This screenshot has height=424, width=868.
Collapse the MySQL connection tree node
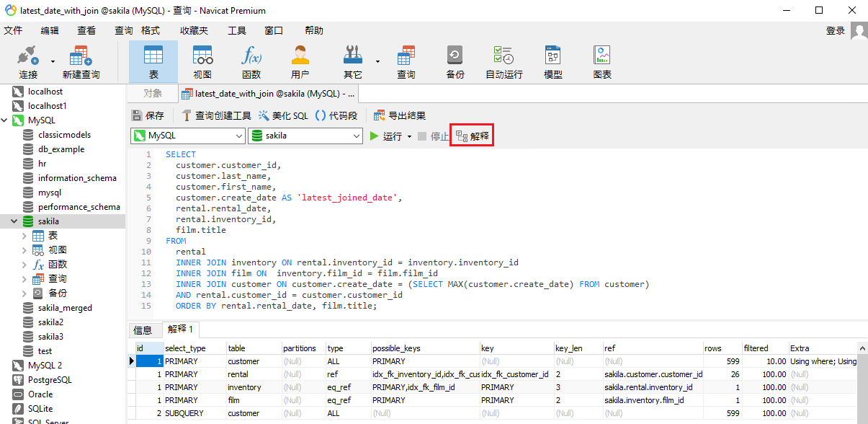coord(5,120)
